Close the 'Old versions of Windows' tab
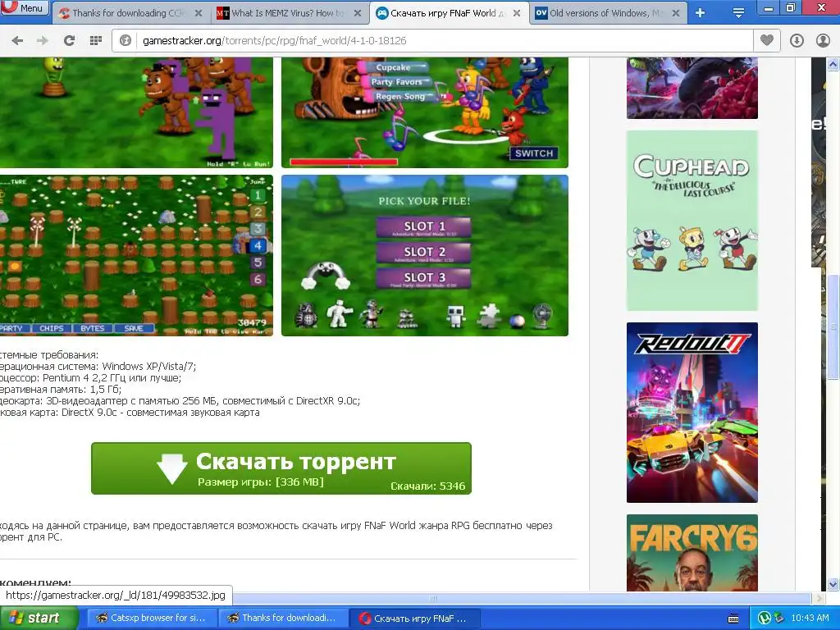Screen dimensions: 840x630 [676, 13]
